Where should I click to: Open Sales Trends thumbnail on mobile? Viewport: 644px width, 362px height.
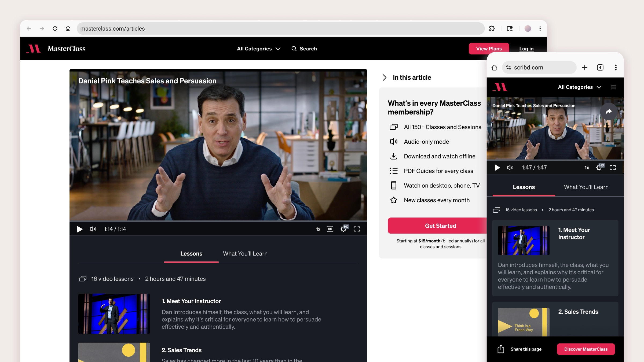[524, 322]
